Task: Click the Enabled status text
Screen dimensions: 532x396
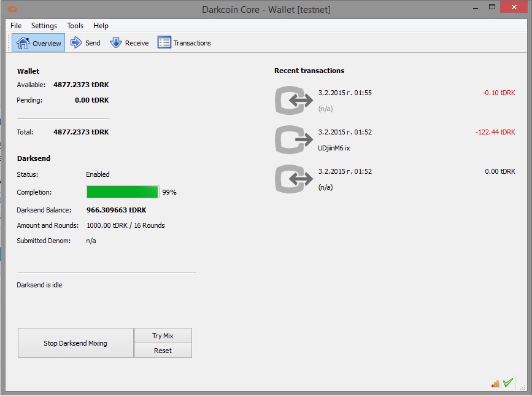Action: coord(98,174)
